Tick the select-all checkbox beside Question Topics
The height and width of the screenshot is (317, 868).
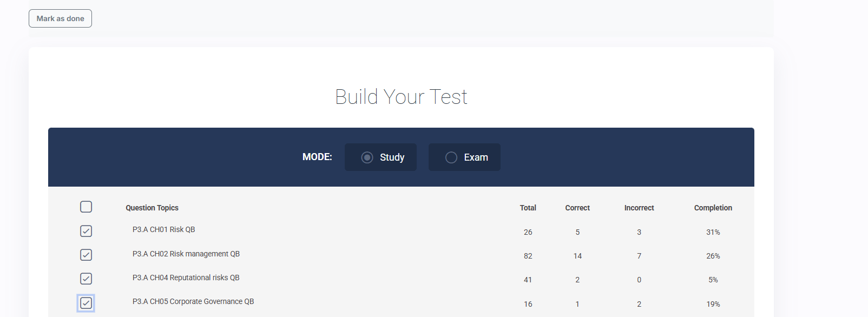point(86,207)
